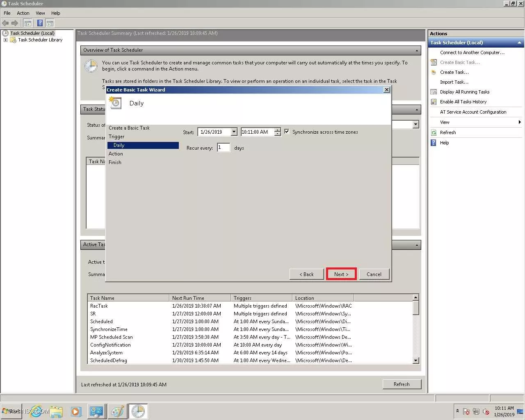Select the ScheduledDefrag task row
The width and height of the screenshot is (525, 420).
[250, 361]
